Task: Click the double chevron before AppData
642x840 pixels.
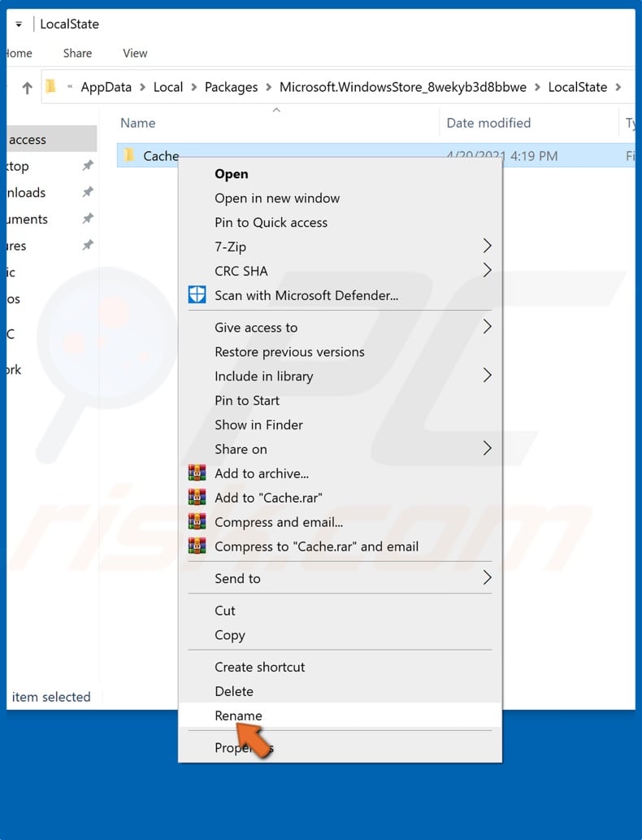Action: (x=70, y=87)
